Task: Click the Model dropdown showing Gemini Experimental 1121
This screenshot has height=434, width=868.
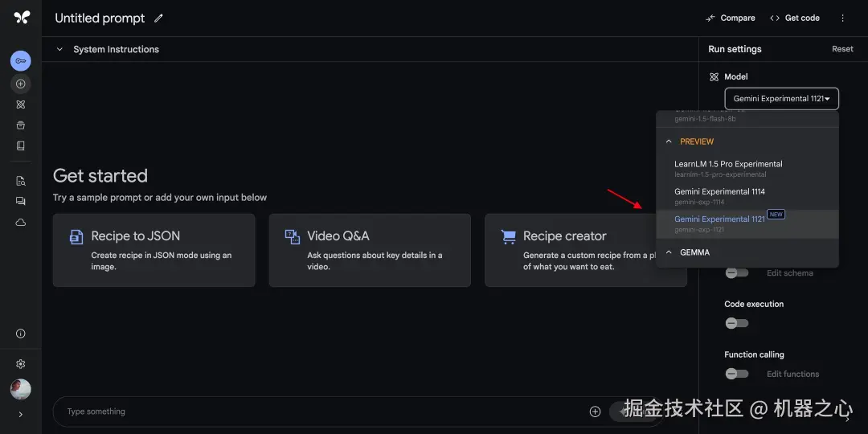Action: [781, 99]
